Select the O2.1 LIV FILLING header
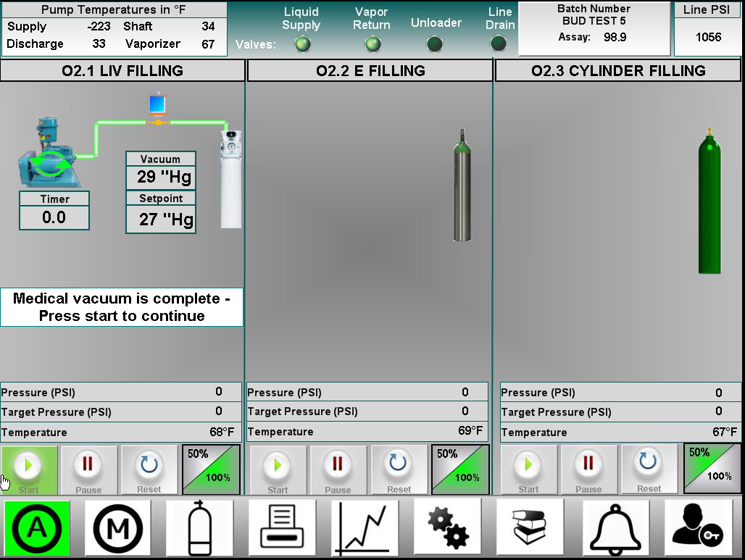 coord(122,71)
